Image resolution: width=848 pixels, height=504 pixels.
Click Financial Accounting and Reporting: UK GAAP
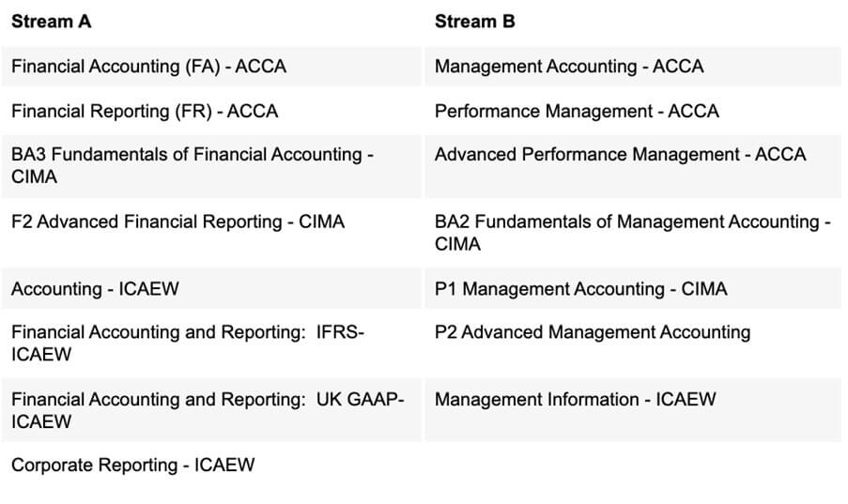coord(208,410)
